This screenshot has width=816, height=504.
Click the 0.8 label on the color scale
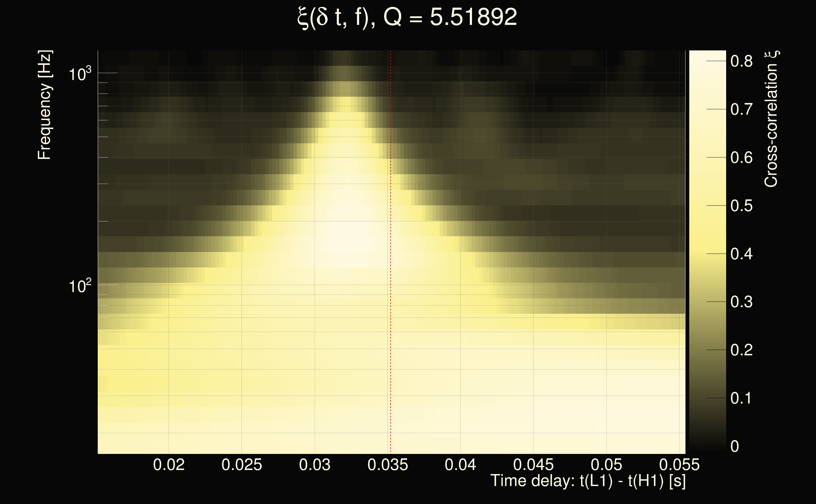pos(741,61)
